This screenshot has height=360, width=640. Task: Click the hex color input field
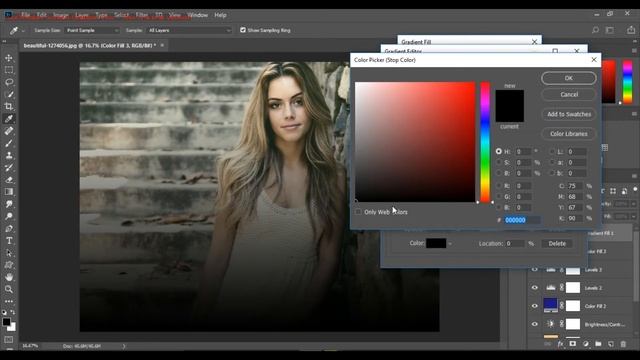522,220
